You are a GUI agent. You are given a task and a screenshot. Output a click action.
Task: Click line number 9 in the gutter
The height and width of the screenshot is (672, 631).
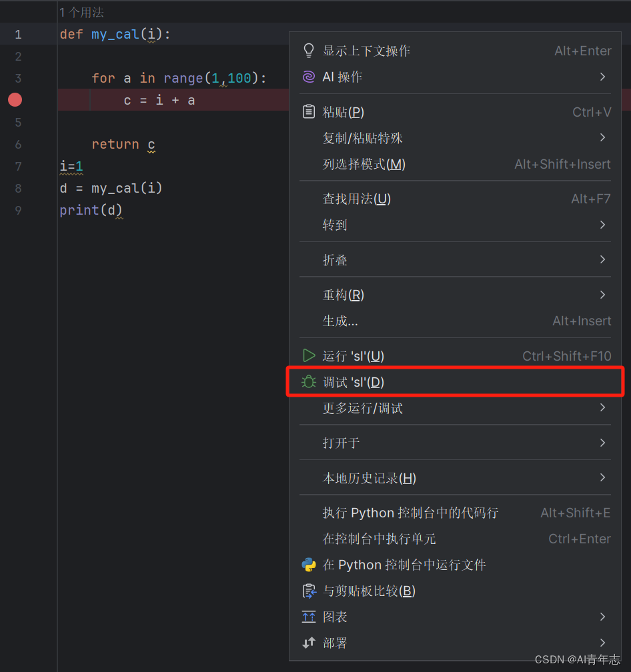18,211
